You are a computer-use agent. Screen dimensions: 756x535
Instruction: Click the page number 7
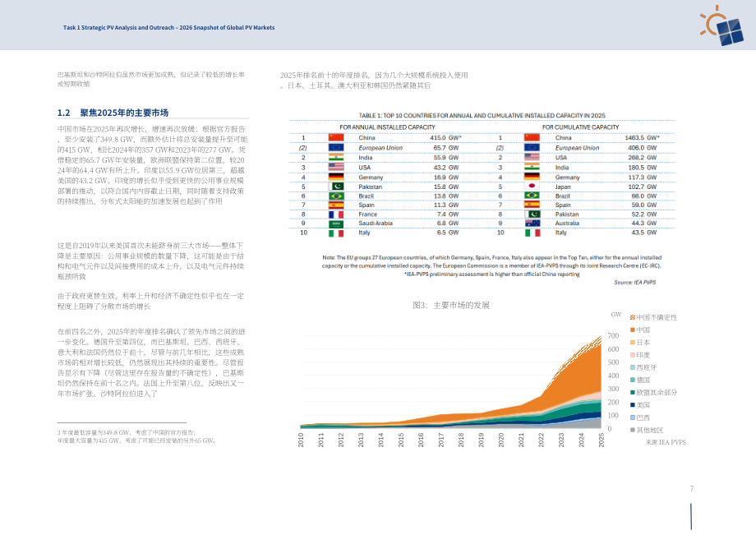click(691, 489)
